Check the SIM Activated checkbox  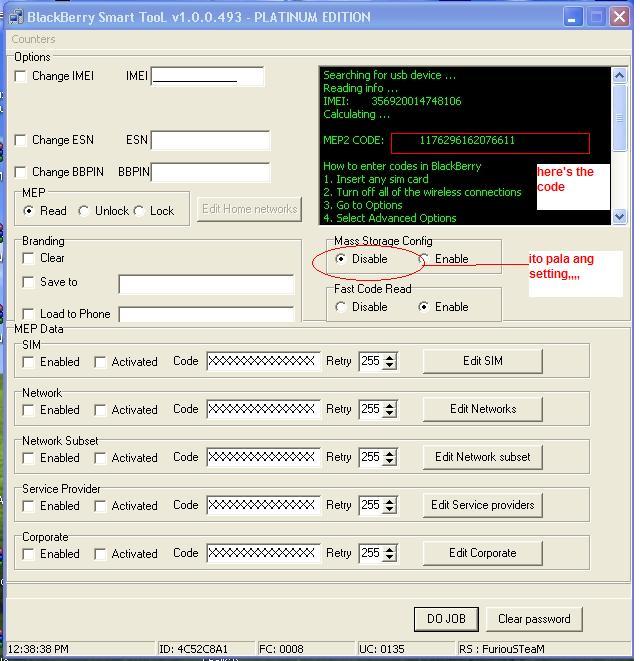[x=100, y=362]
